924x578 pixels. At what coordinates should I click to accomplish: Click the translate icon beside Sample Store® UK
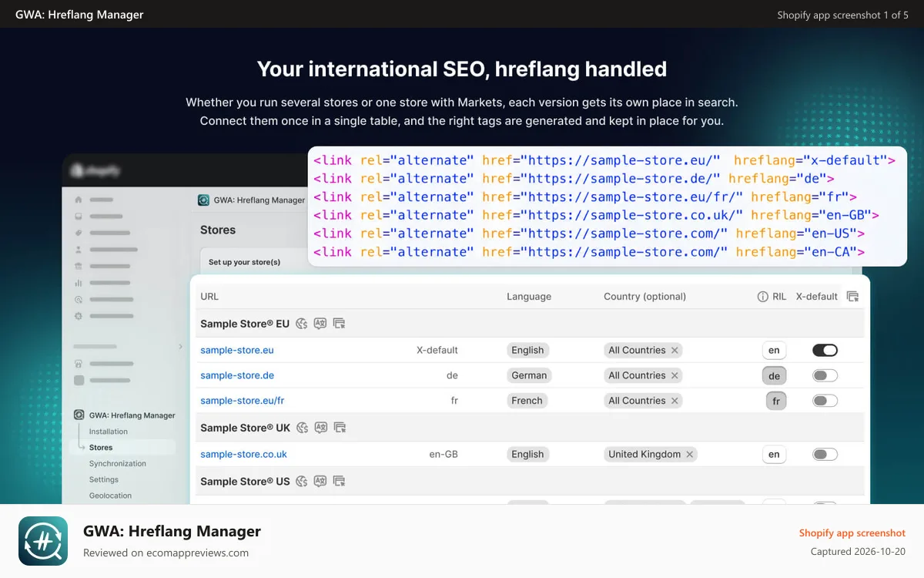(321, 428)
